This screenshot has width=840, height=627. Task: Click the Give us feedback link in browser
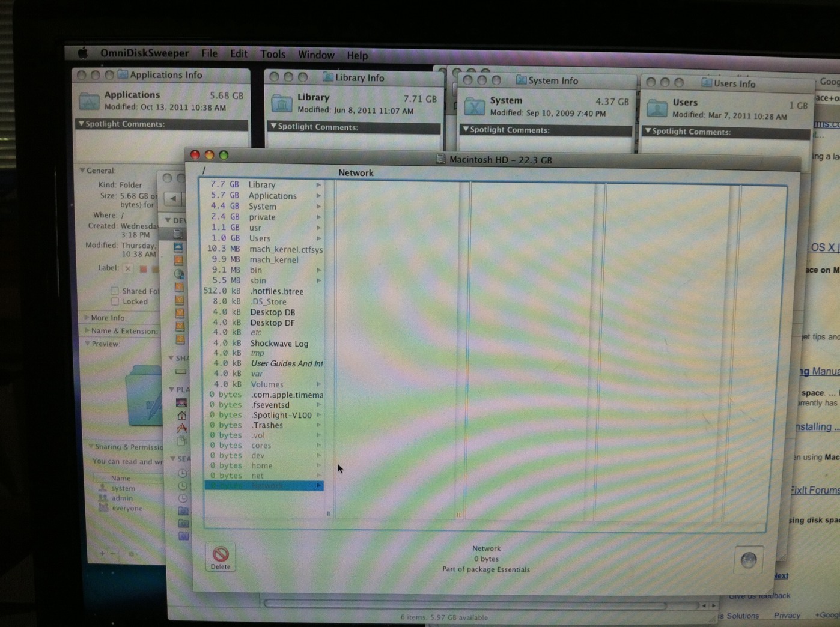tap(759, 596)
